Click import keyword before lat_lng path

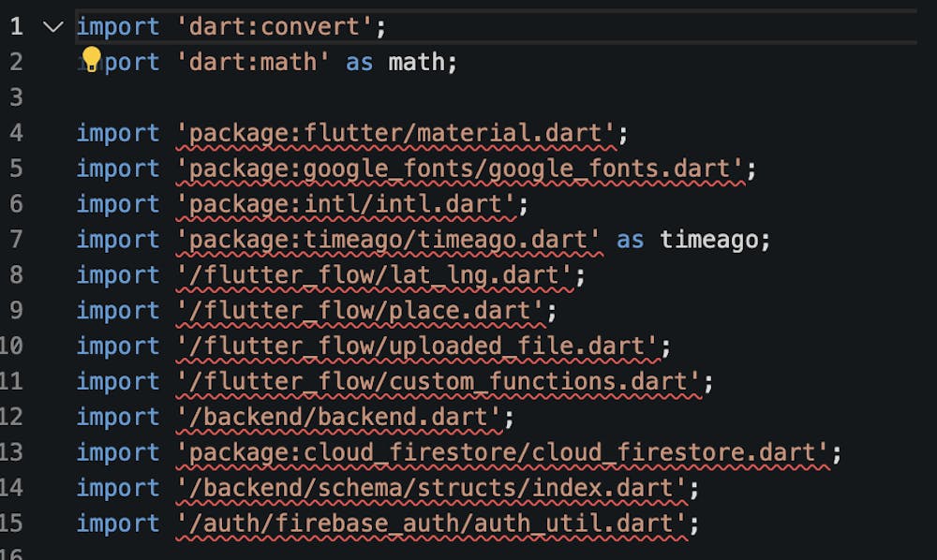coord(118,275)
